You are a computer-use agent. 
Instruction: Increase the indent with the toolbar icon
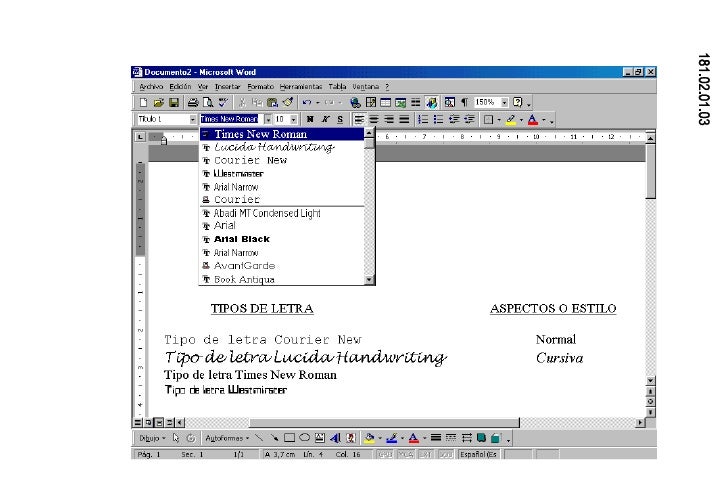click(x=469, y=120)
